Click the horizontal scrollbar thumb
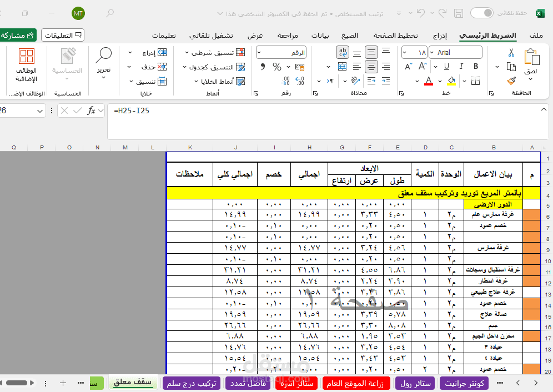553x392 pixels. point(17,383)
